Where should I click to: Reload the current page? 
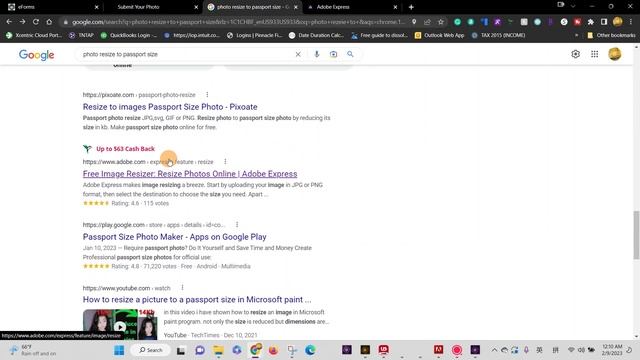tap(36, 22)
